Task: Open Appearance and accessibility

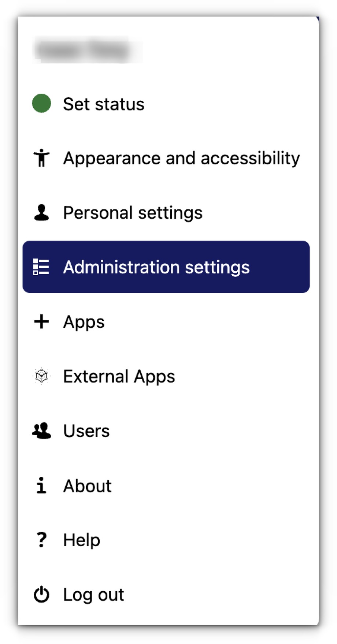Action: coord(181,158)
